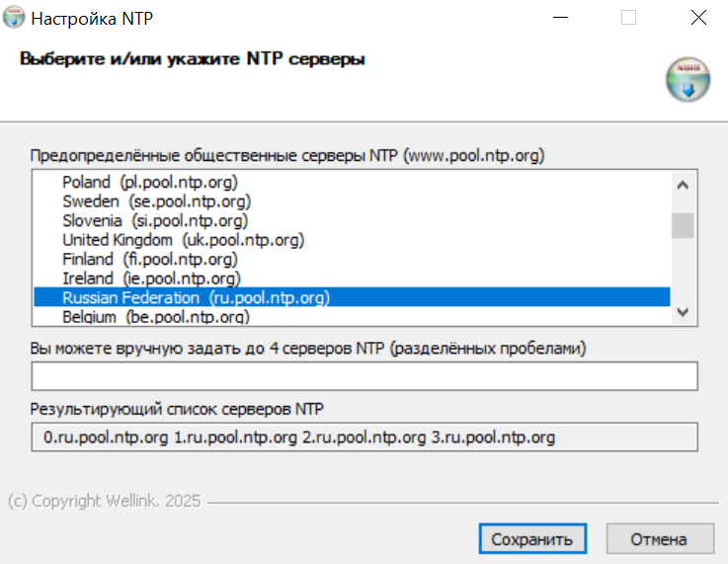Select Belgium (be.pool.ntp.org) from list

point(155,317)
